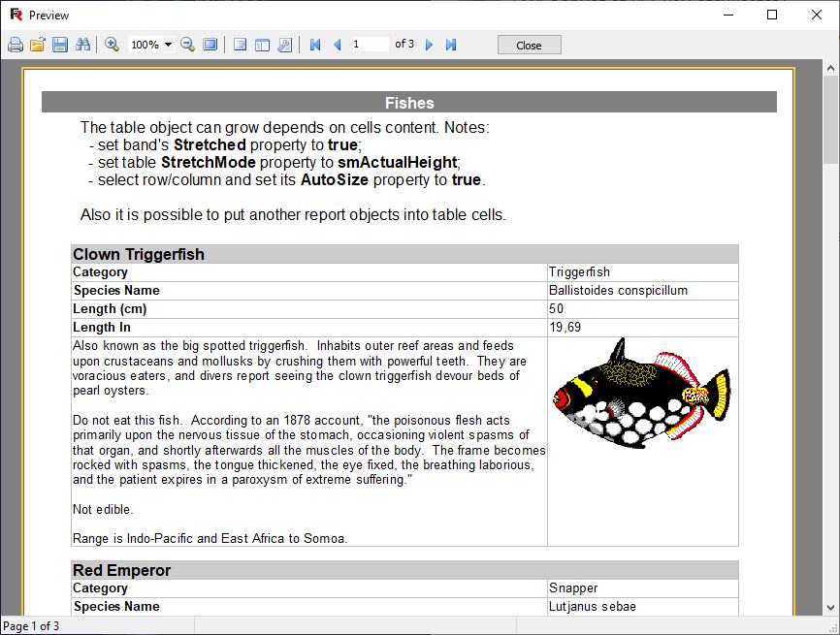Zoom in with magnifier plus icon
The height and width of the screenshot is (635, 840).
[x=112, y=45]
